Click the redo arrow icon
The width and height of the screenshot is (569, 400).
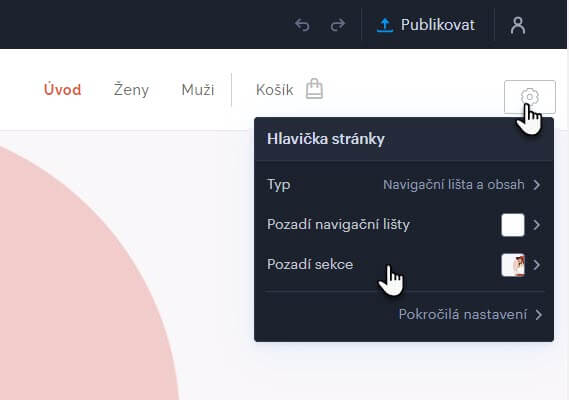337,25
